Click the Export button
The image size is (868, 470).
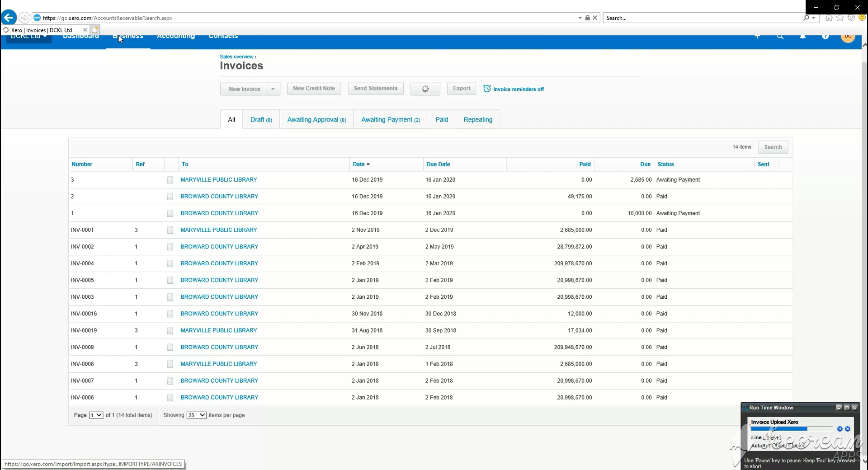(x=461, y=89)
